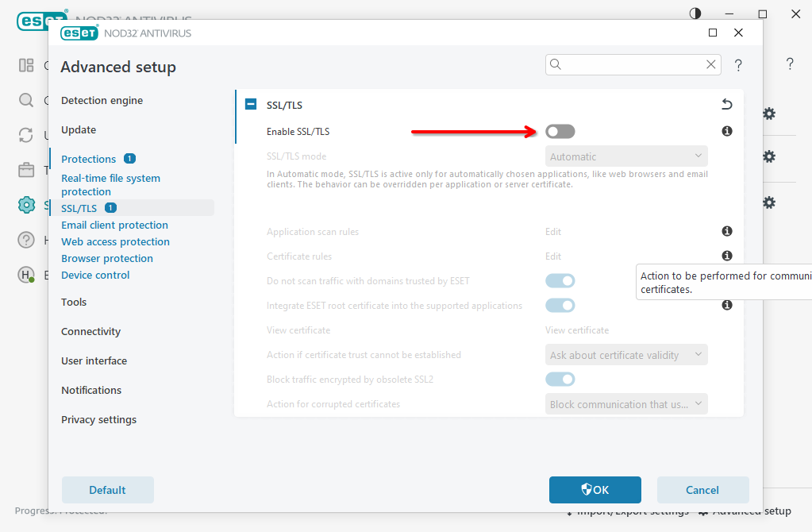Clear the Advanced setup search field
The height and width of the screenshot is (532, 812).
coord(711,64)
